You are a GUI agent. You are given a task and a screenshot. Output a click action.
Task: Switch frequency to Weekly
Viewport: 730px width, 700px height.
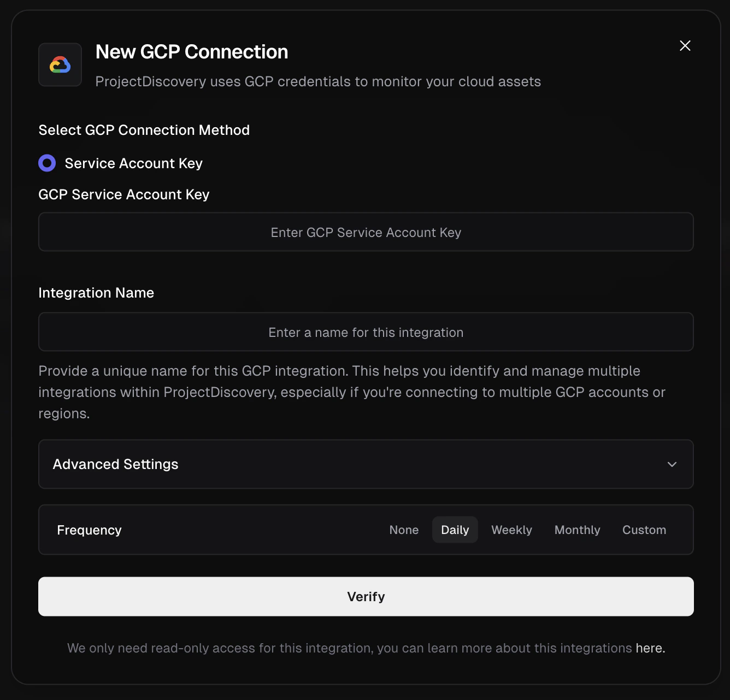pos(511,530)
